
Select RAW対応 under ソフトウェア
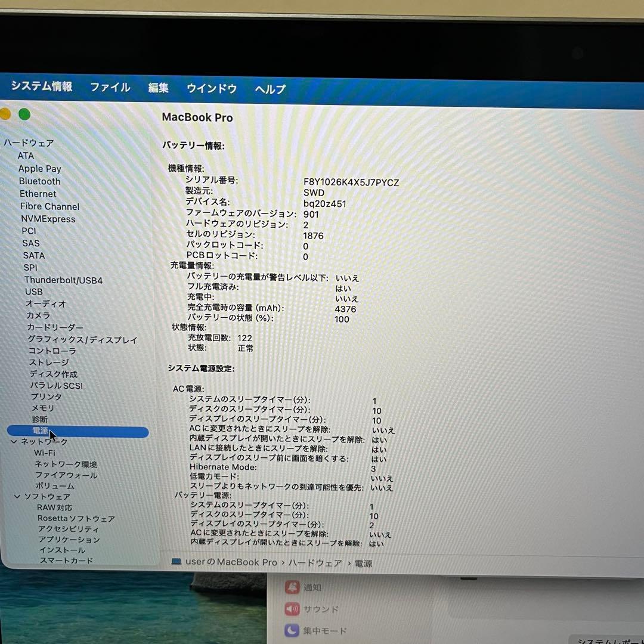click(x=54, y=507)
